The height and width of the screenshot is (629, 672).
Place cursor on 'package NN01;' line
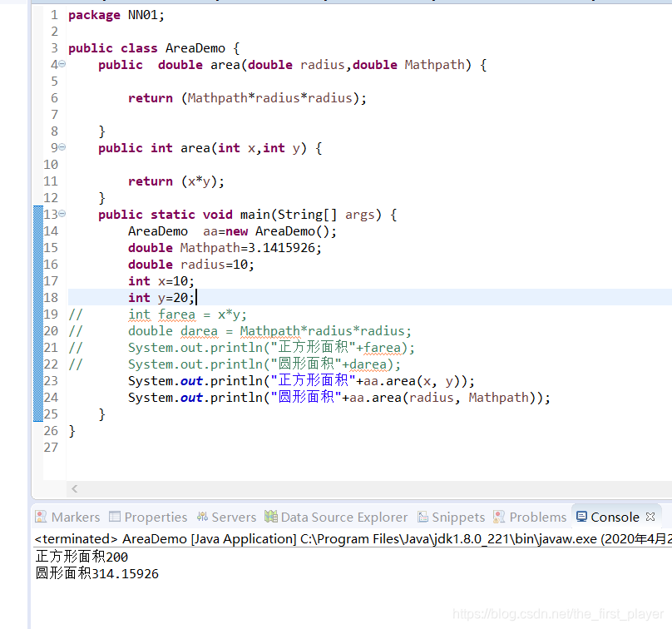[116, 16]
